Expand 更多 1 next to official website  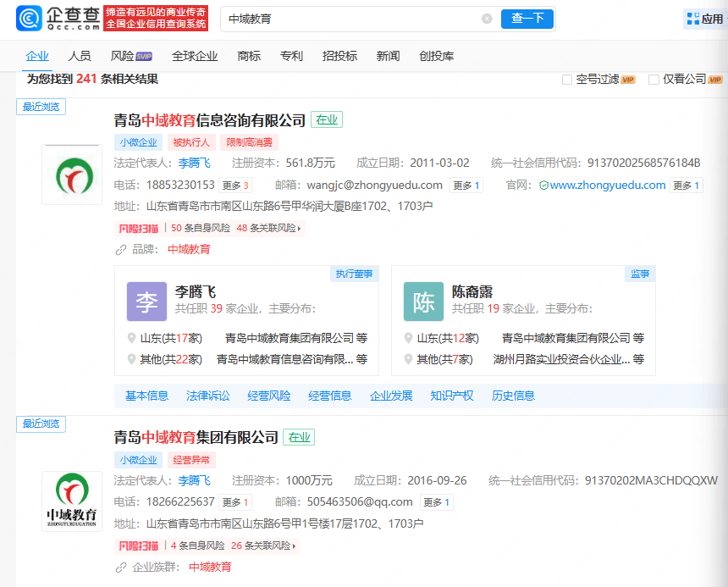687,186
